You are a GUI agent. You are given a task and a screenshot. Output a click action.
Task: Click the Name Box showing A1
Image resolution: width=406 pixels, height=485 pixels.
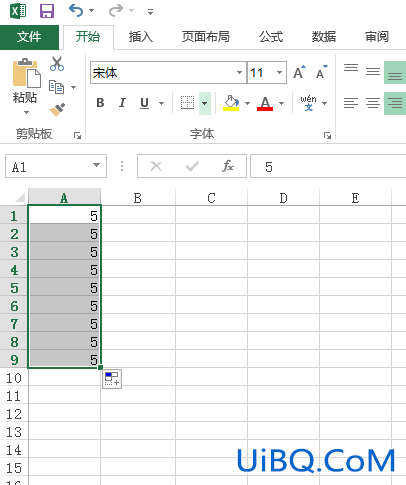pos(48,166)
